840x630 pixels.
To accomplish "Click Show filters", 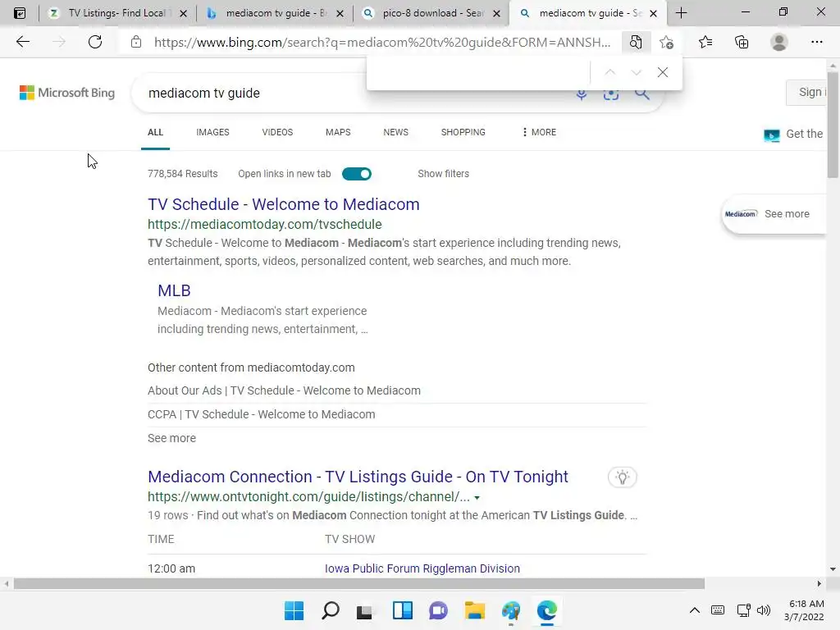I will pyautogui.click(x=444, y=174).
